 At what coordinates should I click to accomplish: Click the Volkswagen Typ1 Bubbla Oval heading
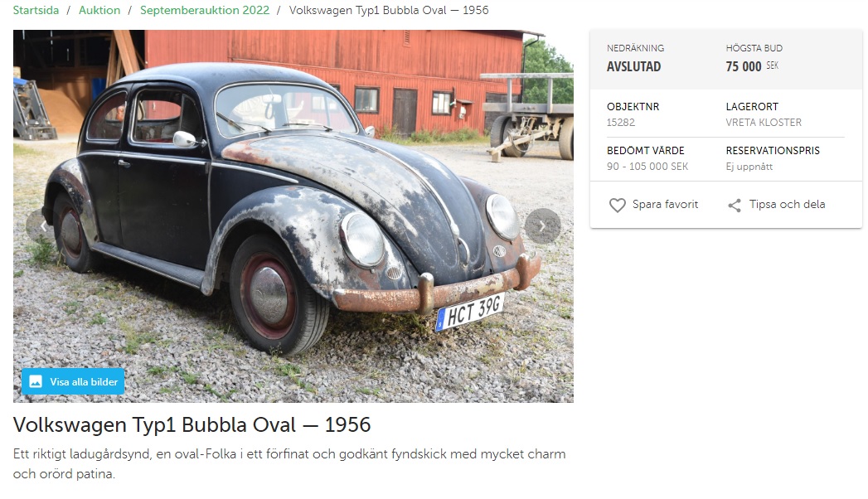pos(192,425)
